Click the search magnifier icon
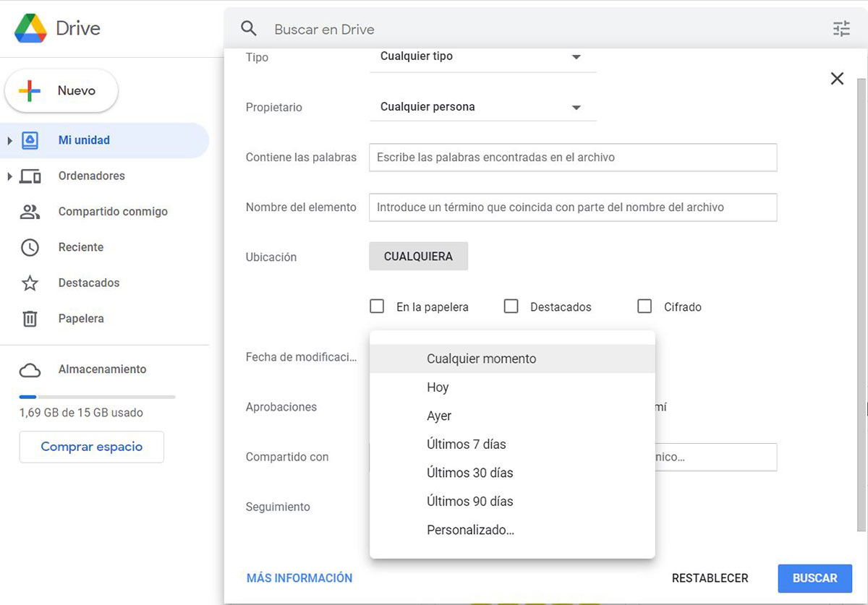 (x=249, y=28)
